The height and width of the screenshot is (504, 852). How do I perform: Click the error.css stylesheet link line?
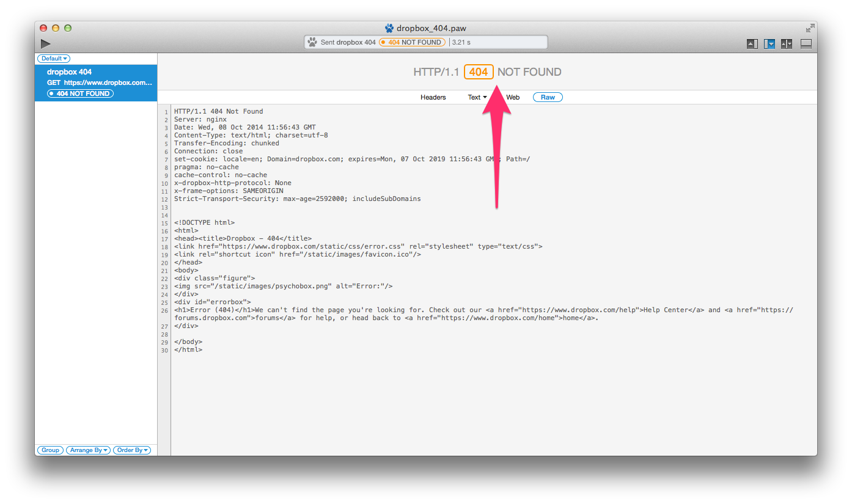358,247
